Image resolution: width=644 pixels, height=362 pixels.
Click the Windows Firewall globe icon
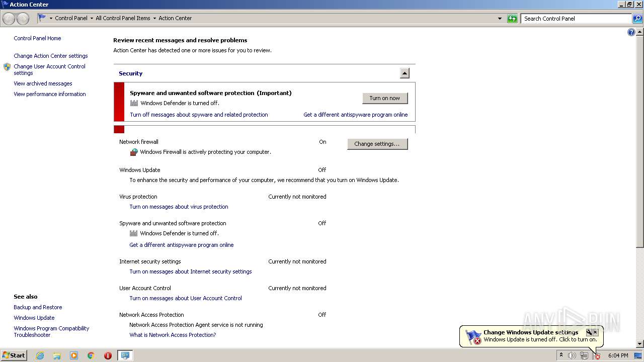134,152
